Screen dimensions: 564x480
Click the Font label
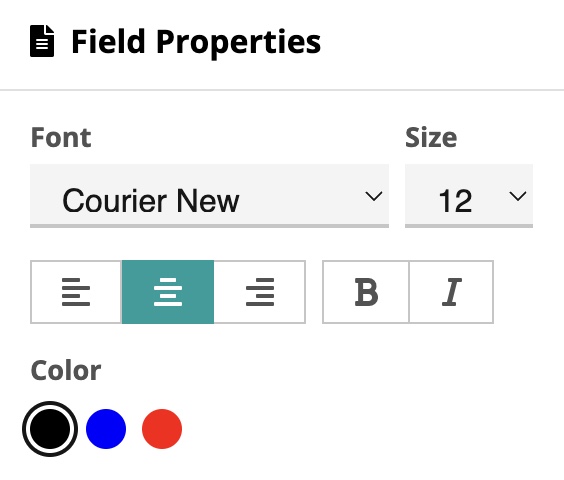[x=61, y=137]
